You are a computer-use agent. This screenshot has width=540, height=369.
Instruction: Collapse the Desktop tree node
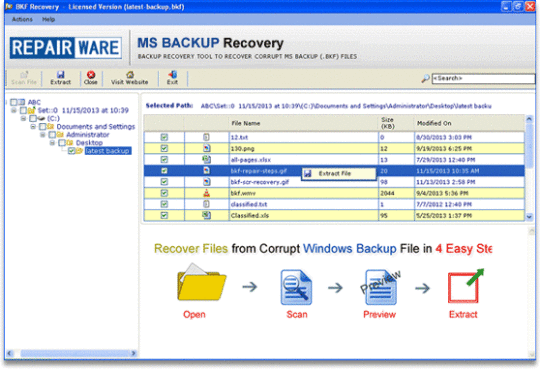click(52, 143)
